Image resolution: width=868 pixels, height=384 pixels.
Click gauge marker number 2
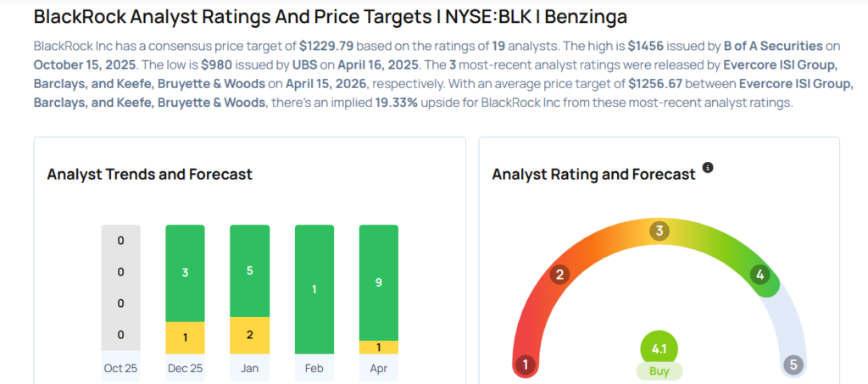coord(559,274)
